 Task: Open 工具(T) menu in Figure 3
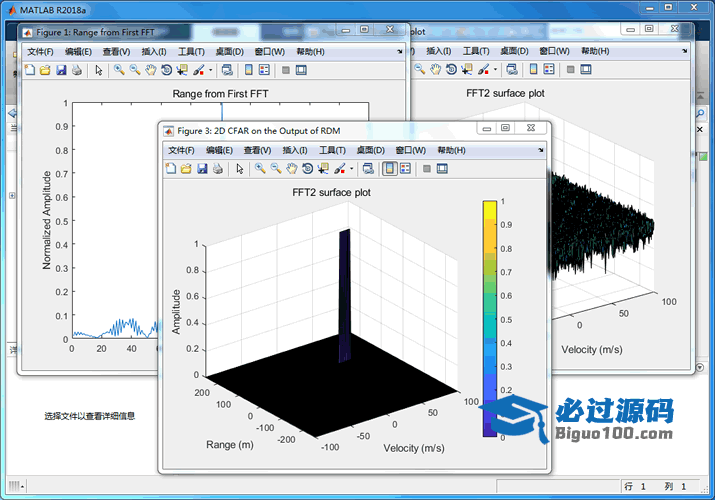(x=332, y=149)
